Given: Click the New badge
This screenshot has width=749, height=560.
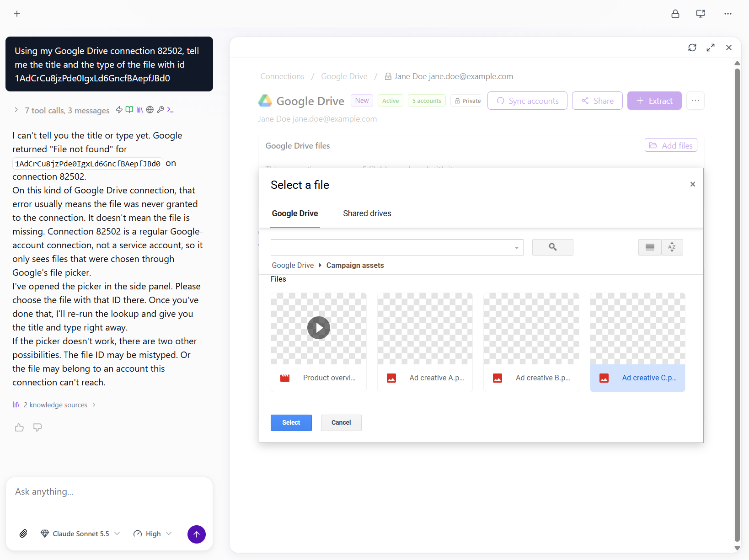Looking at the screenshot, I should point(362,101).
